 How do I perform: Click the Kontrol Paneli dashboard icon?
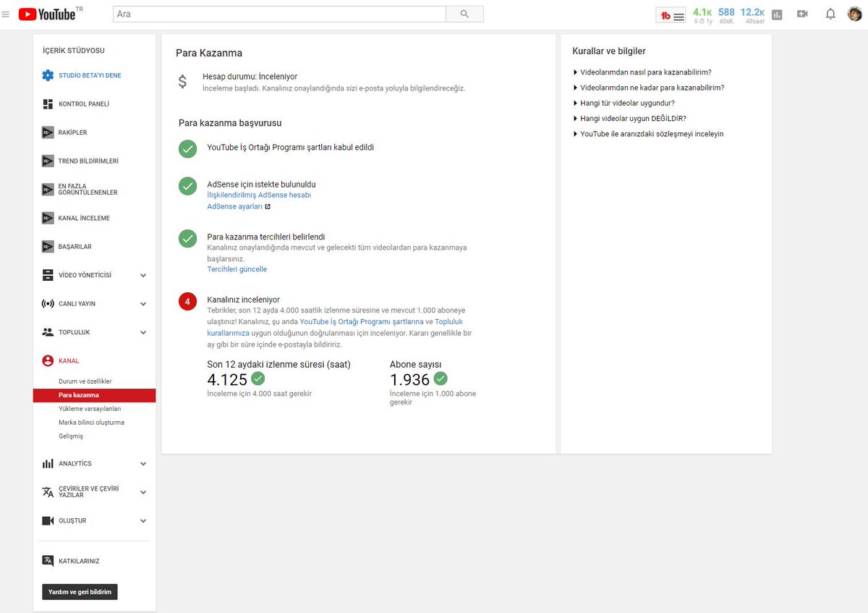[48, 103]
